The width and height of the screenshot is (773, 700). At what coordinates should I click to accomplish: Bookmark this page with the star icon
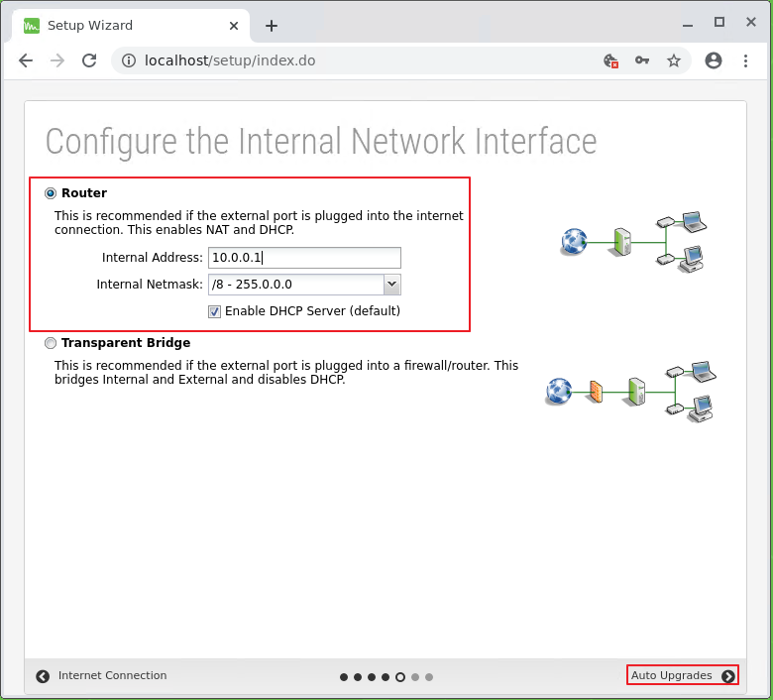point(674,60)
